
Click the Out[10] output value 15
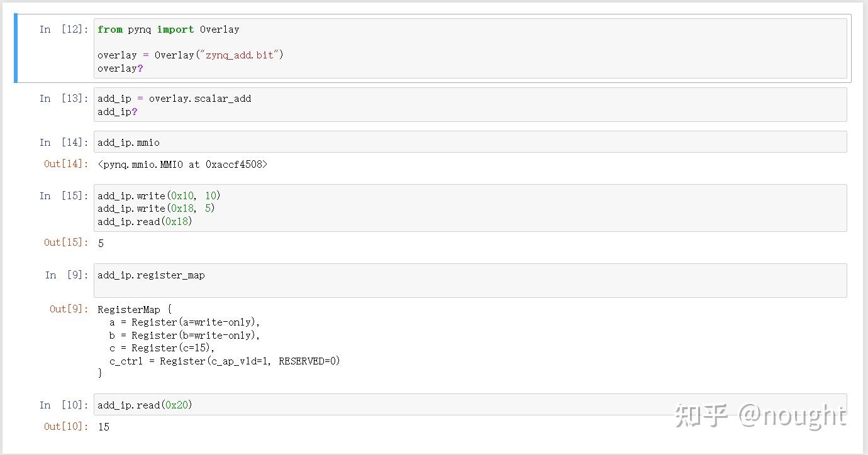pos(104,427)
